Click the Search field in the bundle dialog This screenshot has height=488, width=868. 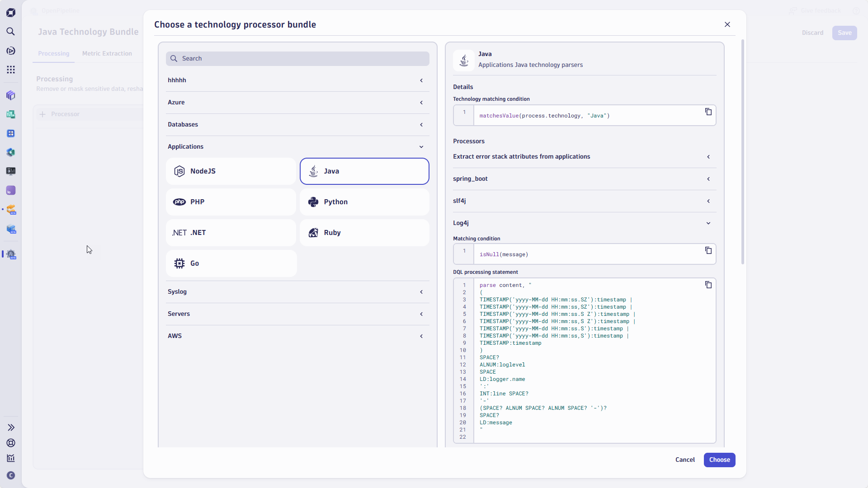click(x=297, y=58)
